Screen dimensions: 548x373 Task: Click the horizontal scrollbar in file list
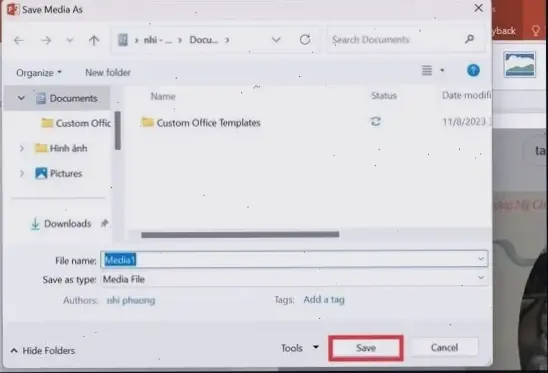click(240, 235)
